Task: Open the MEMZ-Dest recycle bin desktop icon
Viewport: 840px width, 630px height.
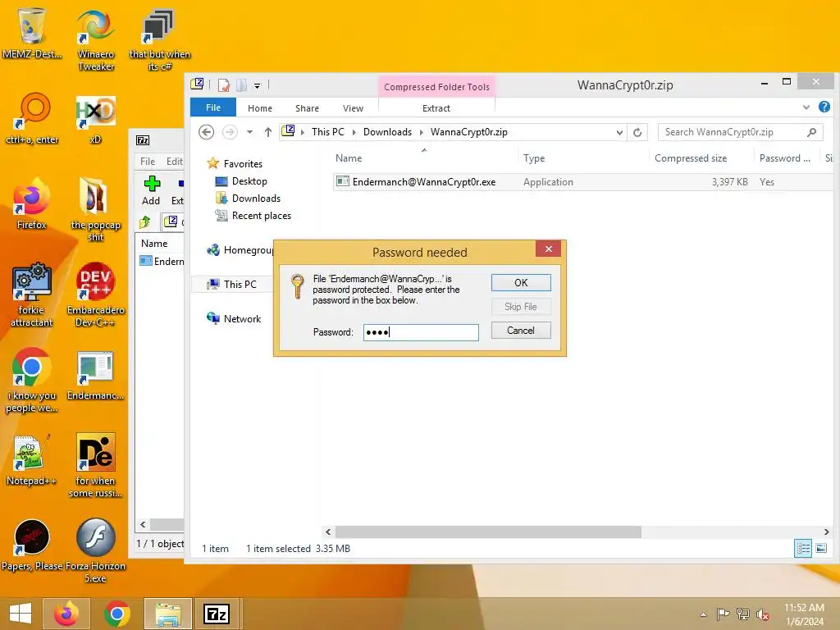Action: point(32,33)
